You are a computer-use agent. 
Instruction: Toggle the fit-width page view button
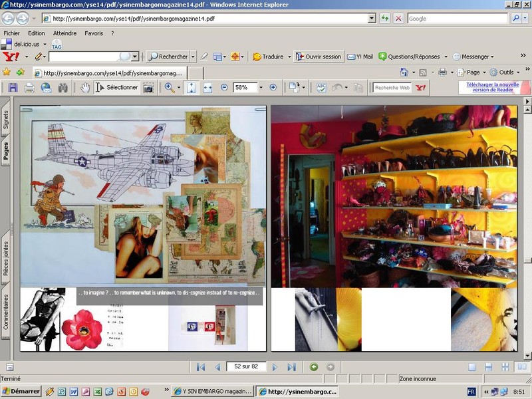(x=207, y=88)
